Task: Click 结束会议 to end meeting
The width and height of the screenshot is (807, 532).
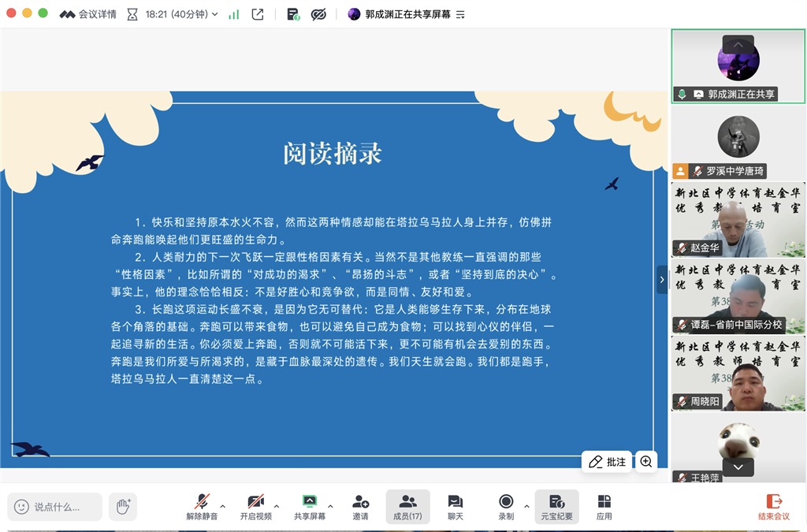Action: pyautogui.click(x=774, y=507)
